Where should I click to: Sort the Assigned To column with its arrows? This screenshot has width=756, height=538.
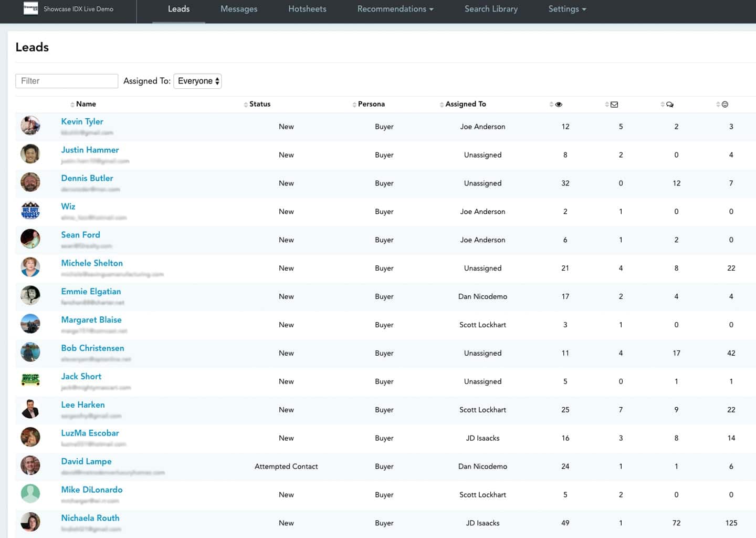tap(442, 104)
